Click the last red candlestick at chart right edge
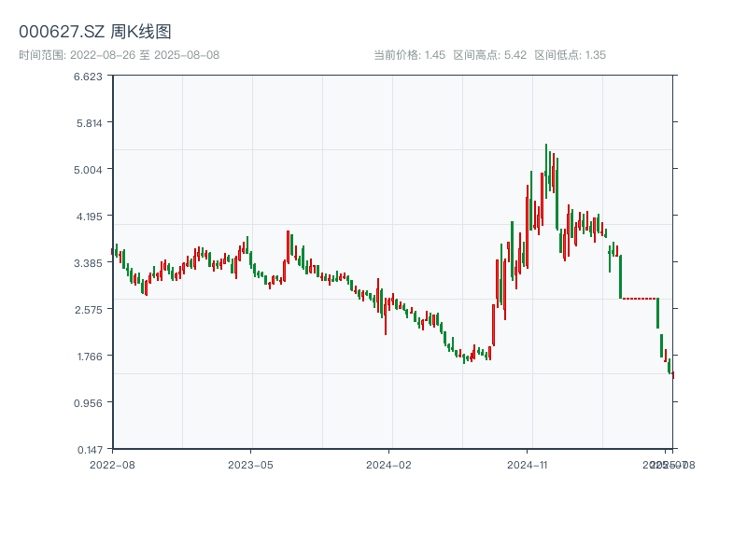This screenshot has height=560, width=747. tap(672, 375)
